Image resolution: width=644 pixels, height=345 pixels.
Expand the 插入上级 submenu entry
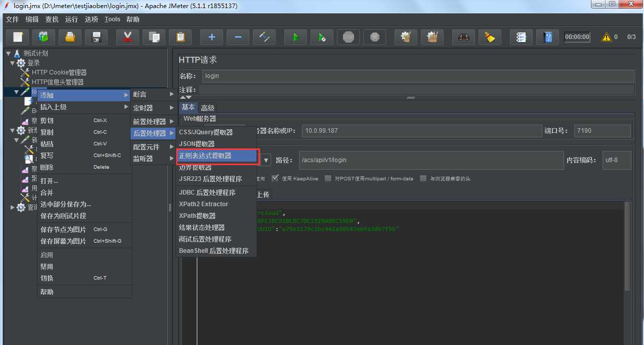84,107
